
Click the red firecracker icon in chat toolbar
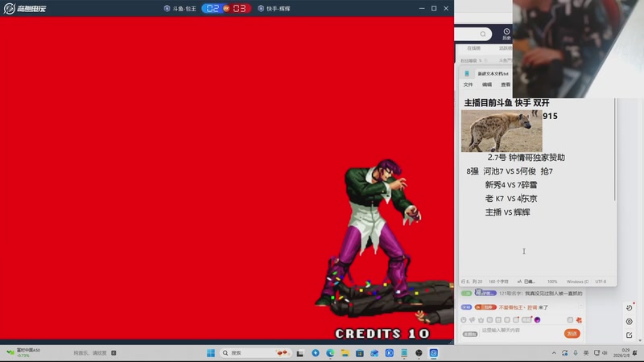click(x=579, y=319)
